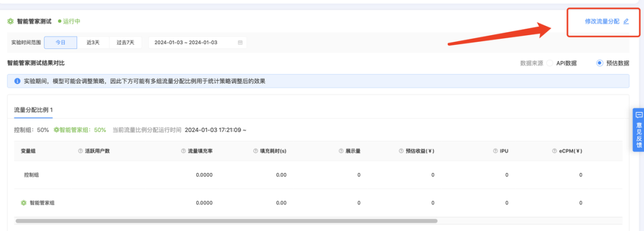Click help icon next to 展示量
Image resolution: width=644 pixels, height=231 pixels.
(341, 151)
